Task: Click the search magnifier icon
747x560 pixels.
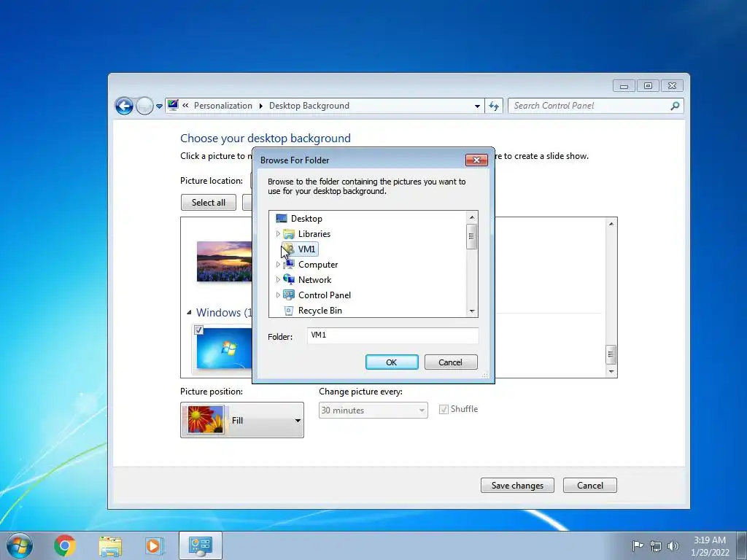Action: click(675, 106)
